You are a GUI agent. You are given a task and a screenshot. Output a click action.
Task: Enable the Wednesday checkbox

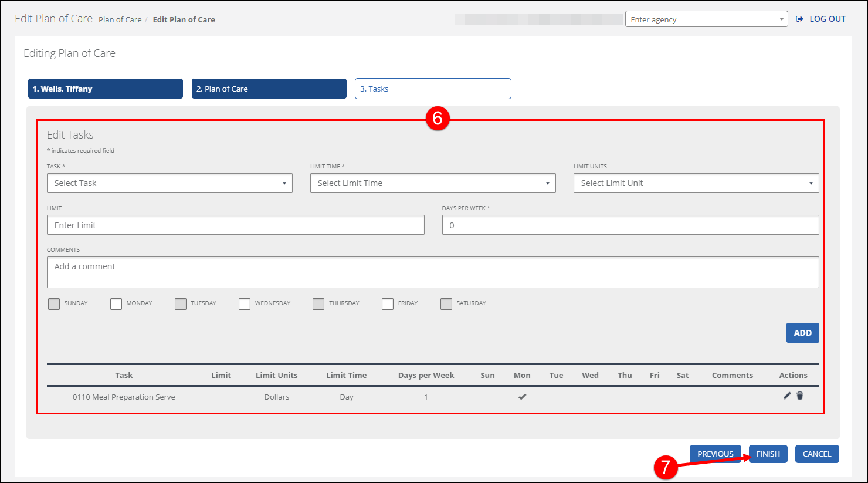tap(245, 303)
